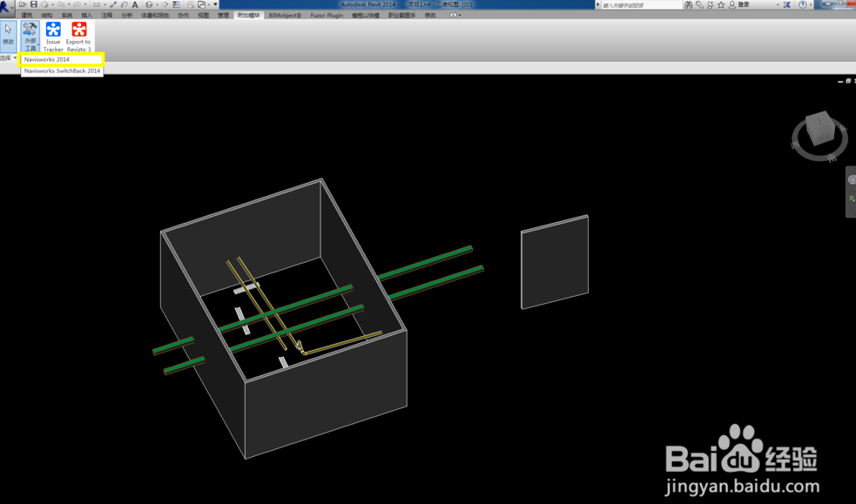Switch to the 协作 ribbon tab
The image size is (856, 504).
(184, 16)
